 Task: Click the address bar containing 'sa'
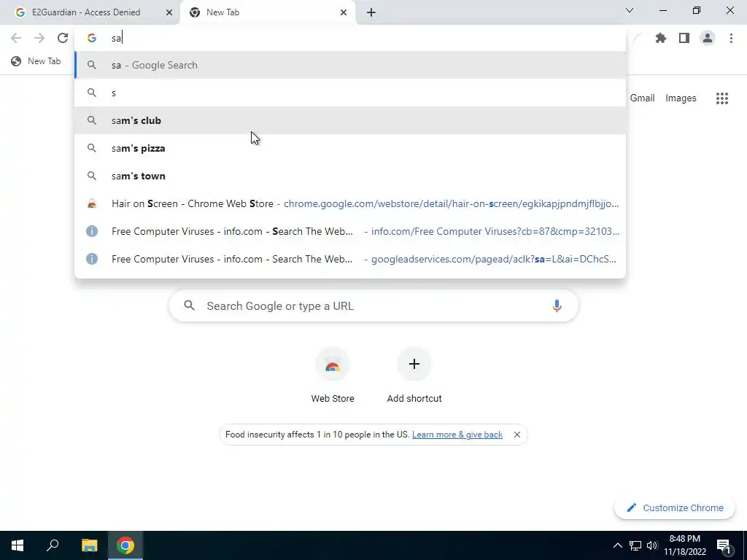350,38
